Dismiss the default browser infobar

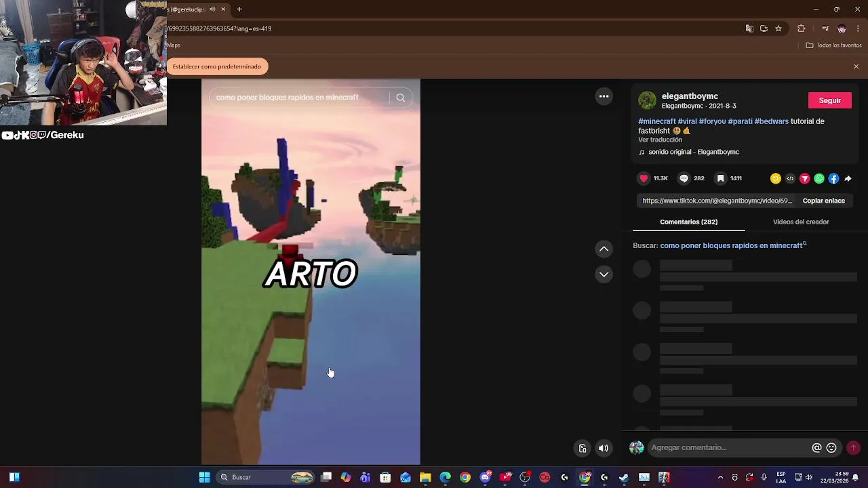(x=856, y=66)
